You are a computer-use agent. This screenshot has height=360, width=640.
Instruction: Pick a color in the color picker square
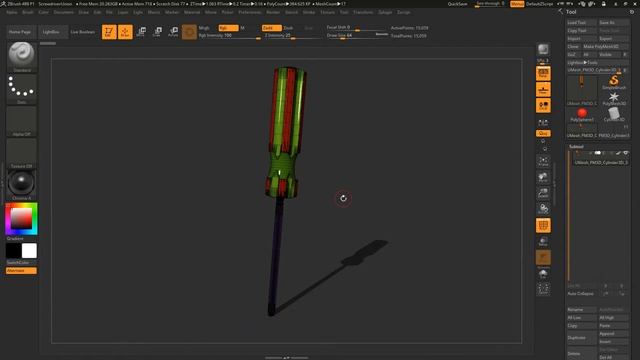[21, 218]
